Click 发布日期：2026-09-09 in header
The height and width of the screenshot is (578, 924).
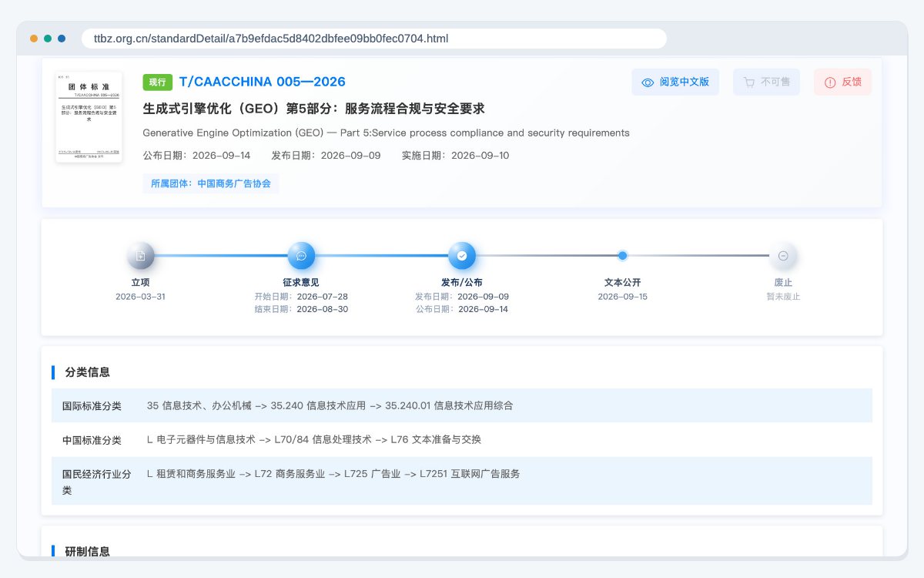tap(326, 155)
